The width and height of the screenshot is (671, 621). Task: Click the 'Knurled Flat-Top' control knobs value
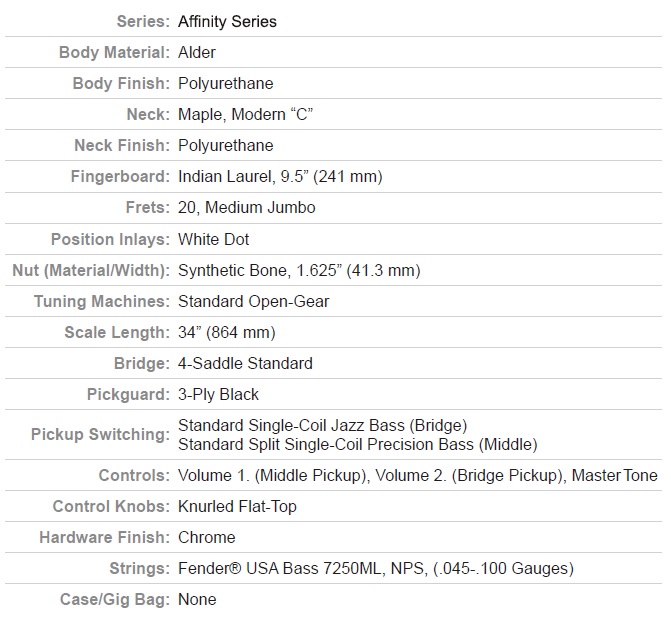[x=238, y=507]
